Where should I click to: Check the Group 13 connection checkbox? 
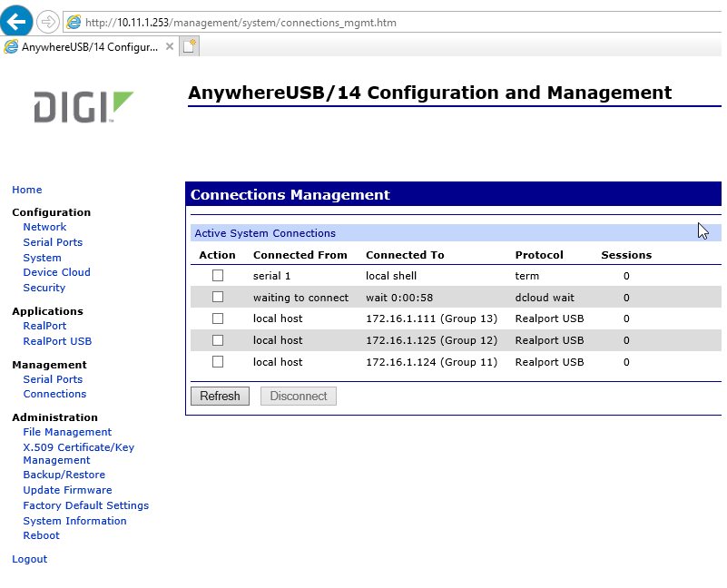pyautogui.click(x=218, y=318)
